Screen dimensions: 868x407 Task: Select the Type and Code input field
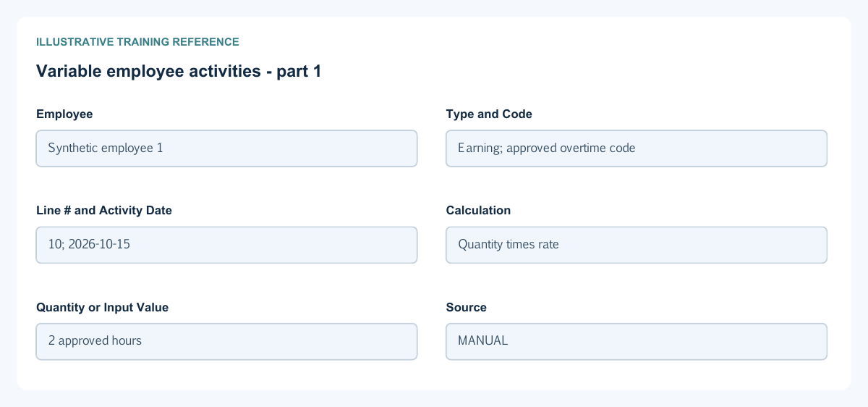coord(637,148)
